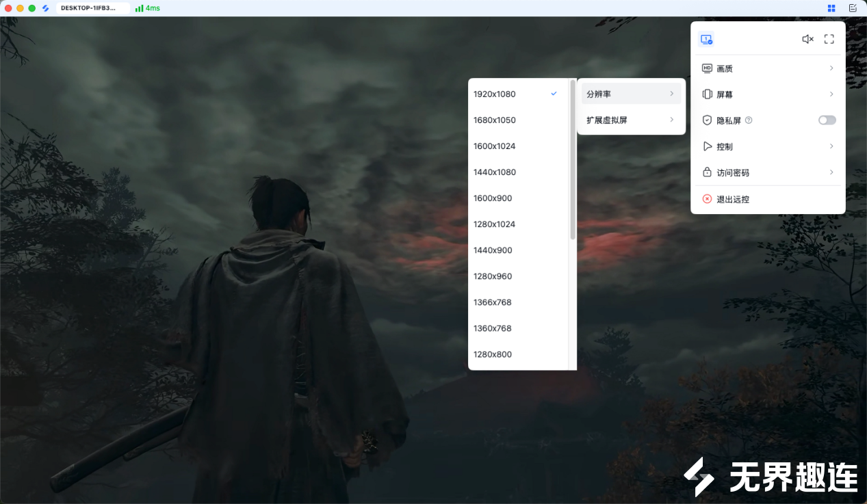This screenshot has height=504, width=867.
Task: Click the DESKTOP-1IFB3 device tab
Action: coord(93,8)
